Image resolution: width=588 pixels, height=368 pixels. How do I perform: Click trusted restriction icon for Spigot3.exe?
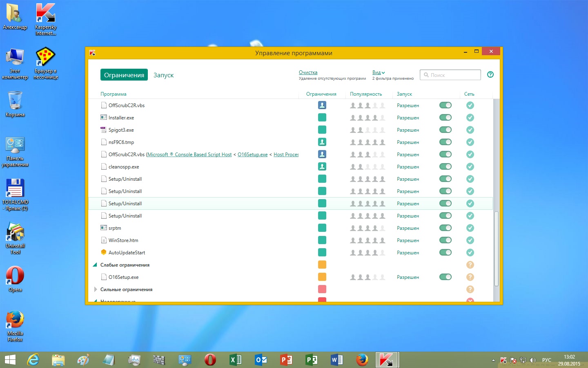tap(322, 130)
